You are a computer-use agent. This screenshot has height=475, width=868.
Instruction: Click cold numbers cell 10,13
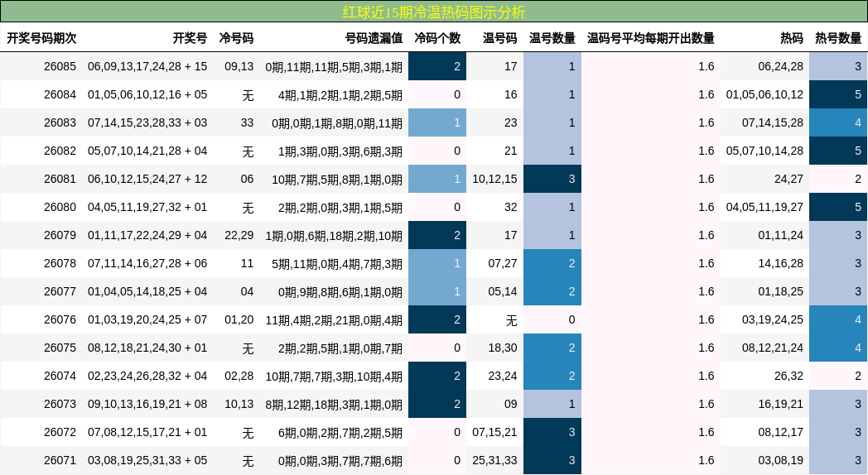tap(239, 404)
